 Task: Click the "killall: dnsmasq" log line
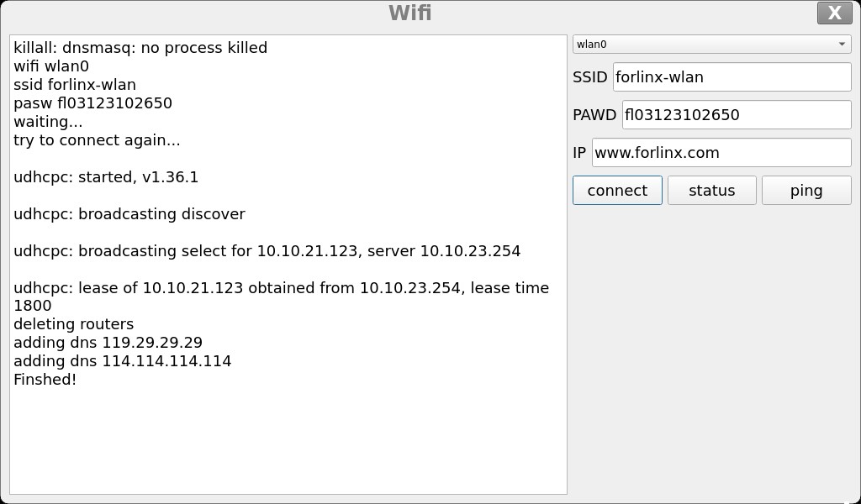pos(140,48)
